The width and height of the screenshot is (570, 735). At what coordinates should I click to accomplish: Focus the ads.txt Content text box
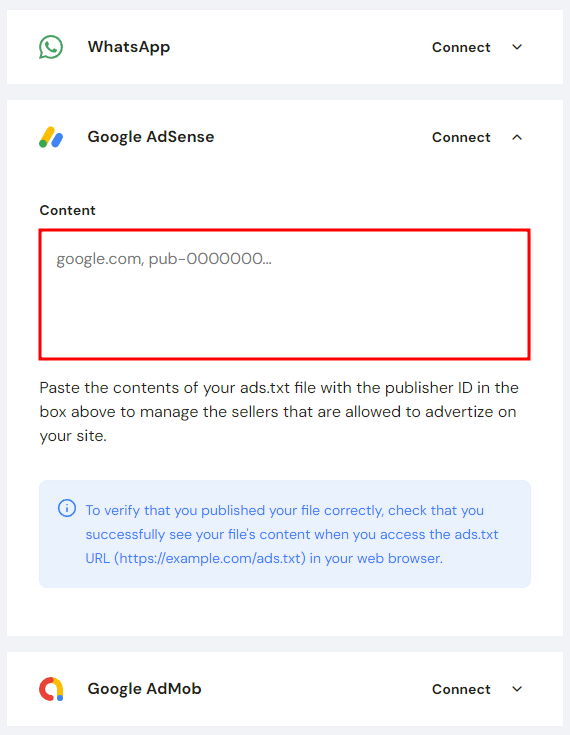pyautogui.click(x=285, y=294)
